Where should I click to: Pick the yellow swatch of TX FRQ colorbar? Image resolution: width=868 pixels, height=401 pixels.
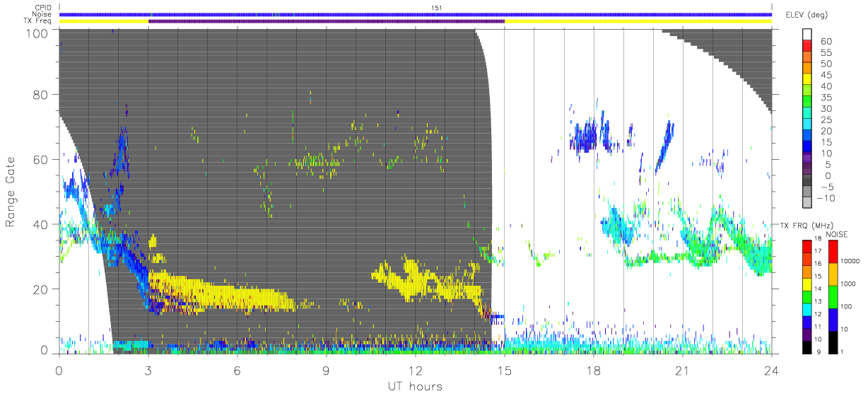807,284
